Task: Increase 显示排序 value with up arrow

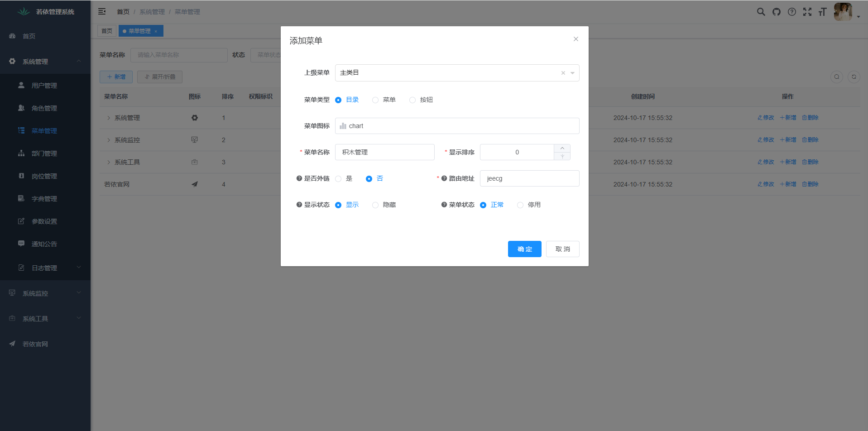Action: coord(562,148)
